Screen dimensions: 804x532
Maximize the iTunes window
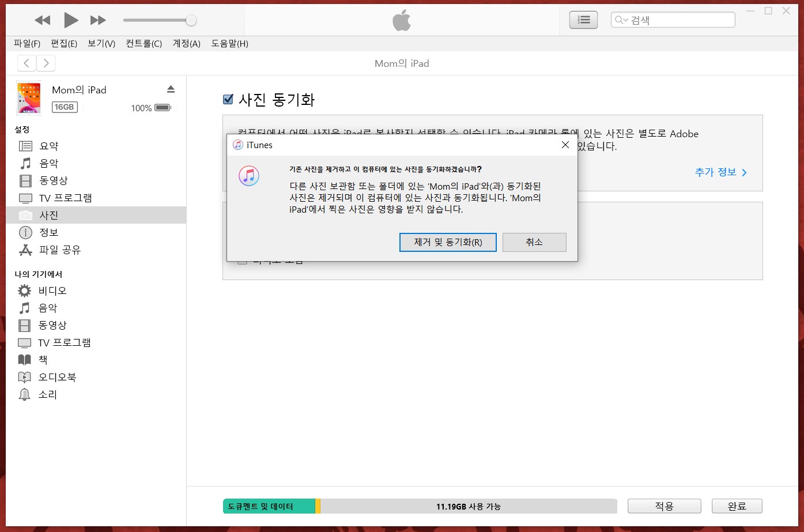pos(768,11)
